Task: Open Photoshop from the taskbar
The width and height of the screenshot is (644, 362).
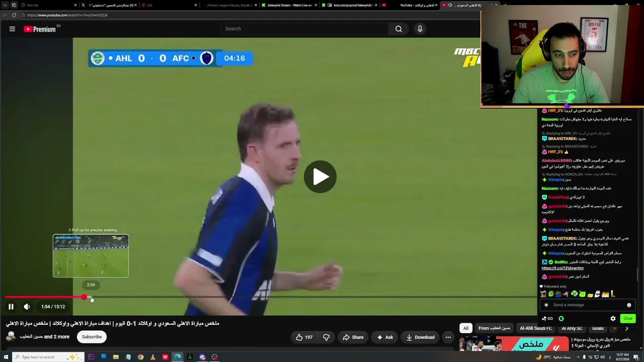Action: point(104,357)
